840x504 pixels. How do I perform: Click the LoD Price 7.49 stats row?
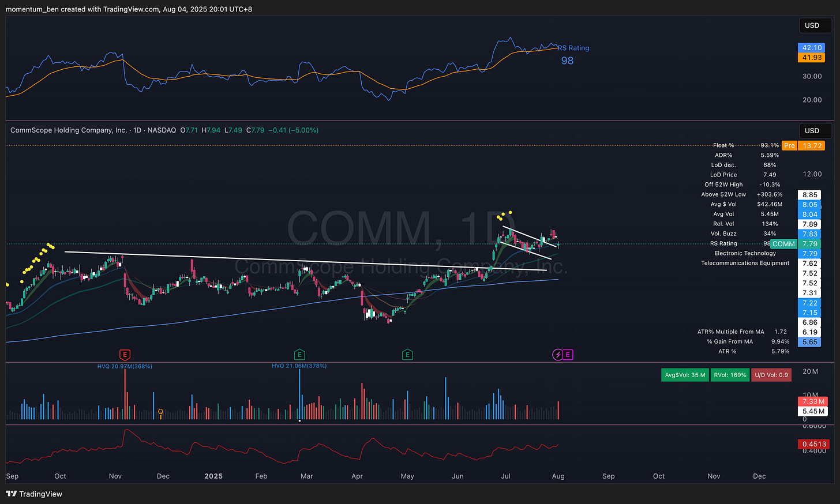[743, 175]
